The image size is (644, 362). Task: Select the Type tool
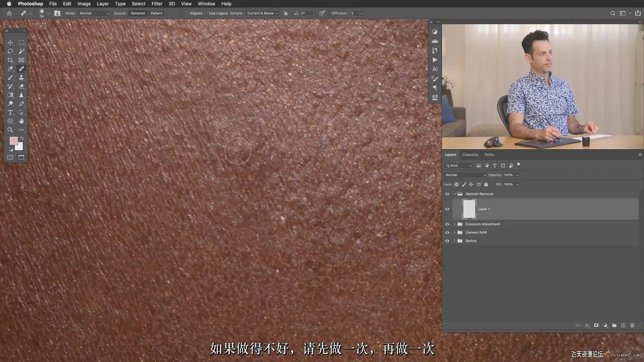point(10,112)
